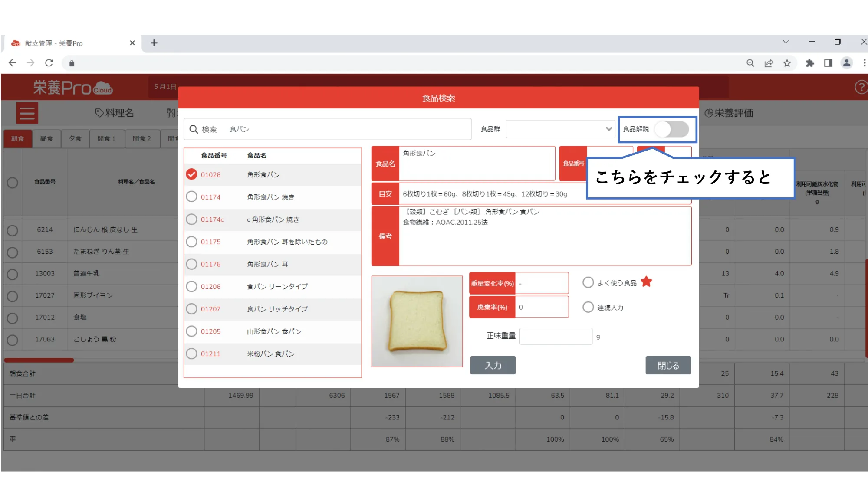The image size is (868, 488).
Task: View site lock information
Action: click(72, 63)
